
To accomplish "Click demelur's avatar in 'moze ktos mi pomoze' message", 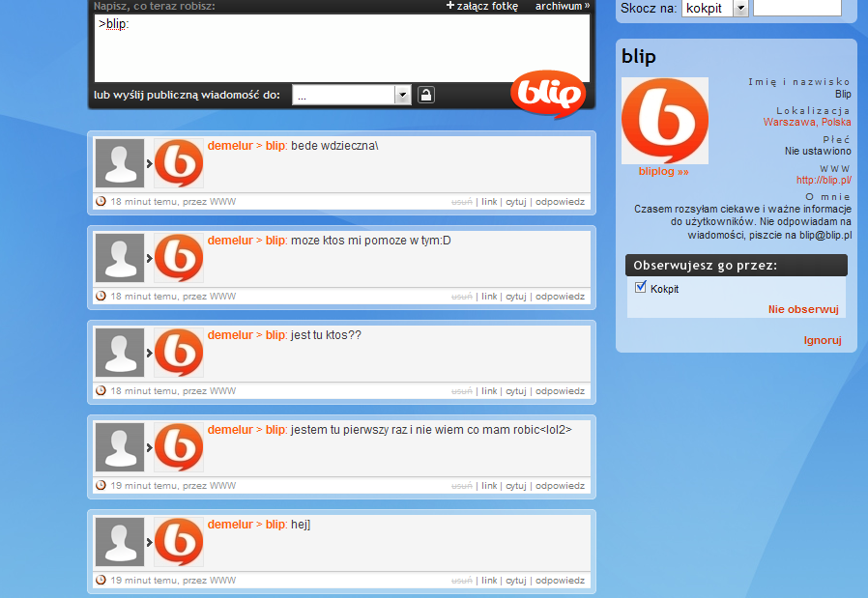I will coord(120,258).
